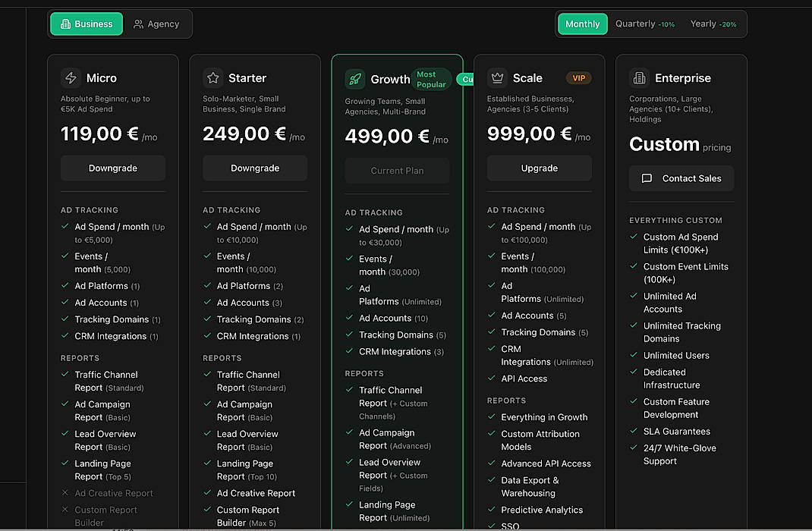Screen dimensions: 812x531
Task: Click 'Ad Platforms (1)' in Micro plan
Action: pyautogui.click(x=107, y=286)
